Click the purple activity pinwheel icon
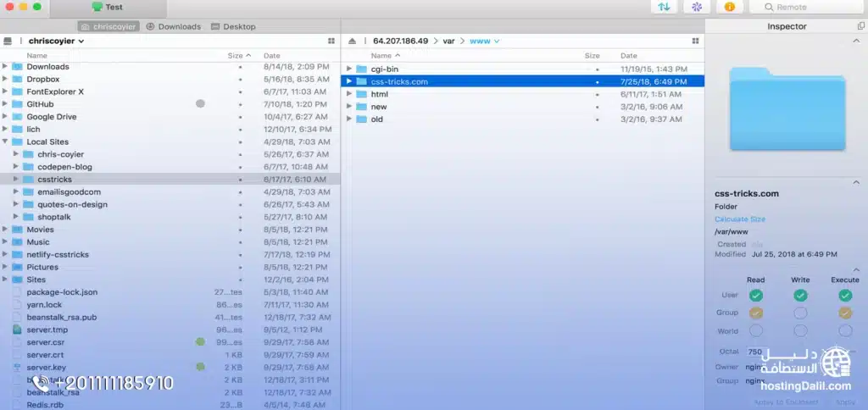 point(697,7)
